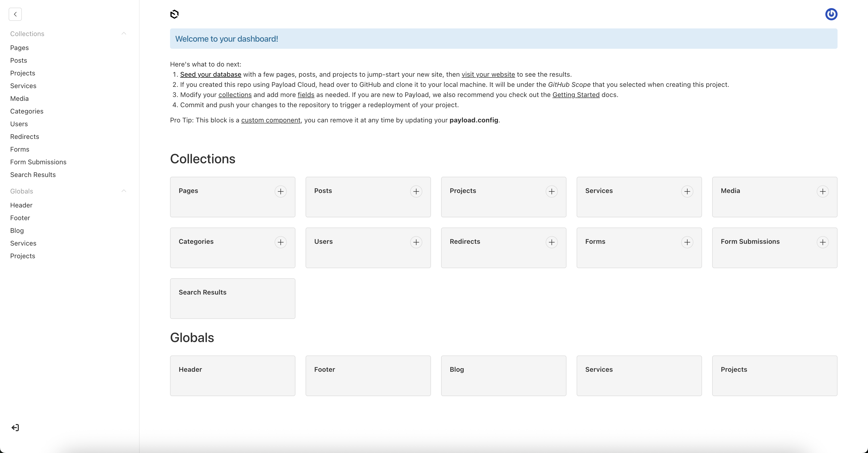Click the Seed your database link

click(211, 74)
